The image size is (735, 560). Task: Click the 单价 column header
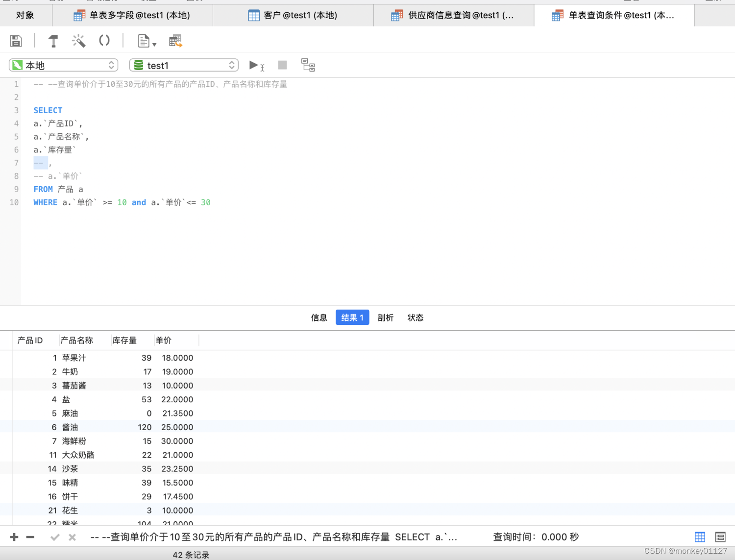(176, 340)
